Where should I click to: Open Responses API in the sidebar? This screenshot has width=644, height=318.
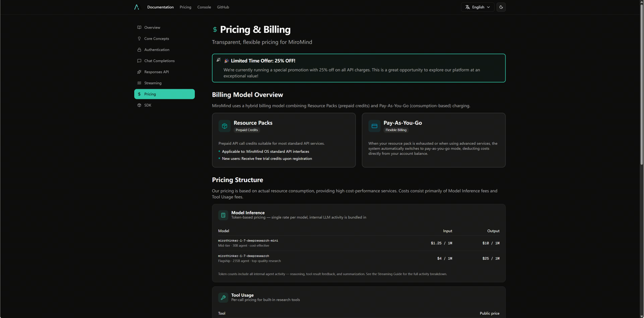click(x=164, y=72)
